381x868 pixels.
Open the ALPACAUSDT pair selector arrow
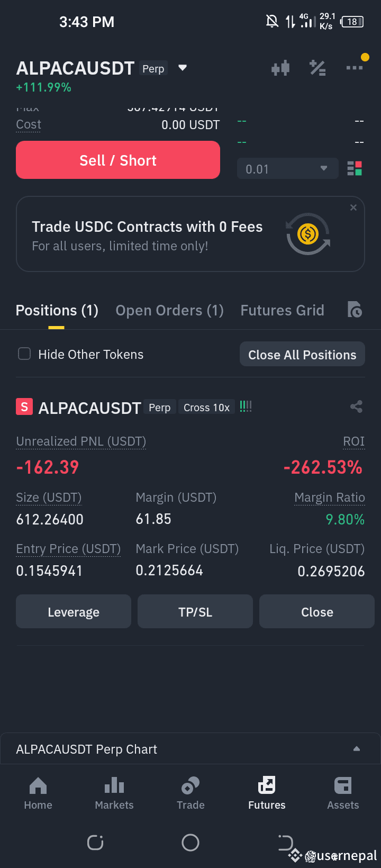coord(183,68)
